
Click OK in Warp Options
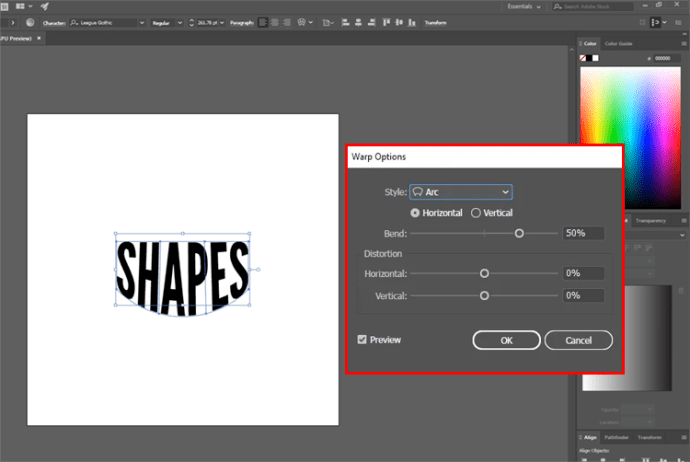[506, 340]
